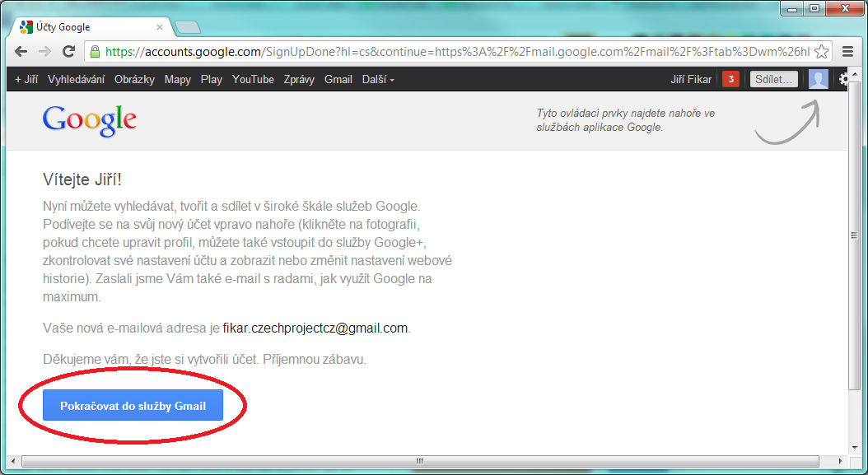This screenshot has width=868, height=475.
Task: Click the vertical scrollbar down arrow
Action: click(x=854, y=448)
